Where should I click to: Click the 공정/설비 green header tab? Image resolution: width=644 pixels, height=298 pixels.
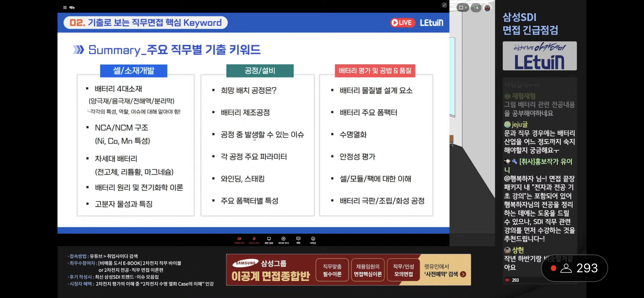click(x=260, y=71)
